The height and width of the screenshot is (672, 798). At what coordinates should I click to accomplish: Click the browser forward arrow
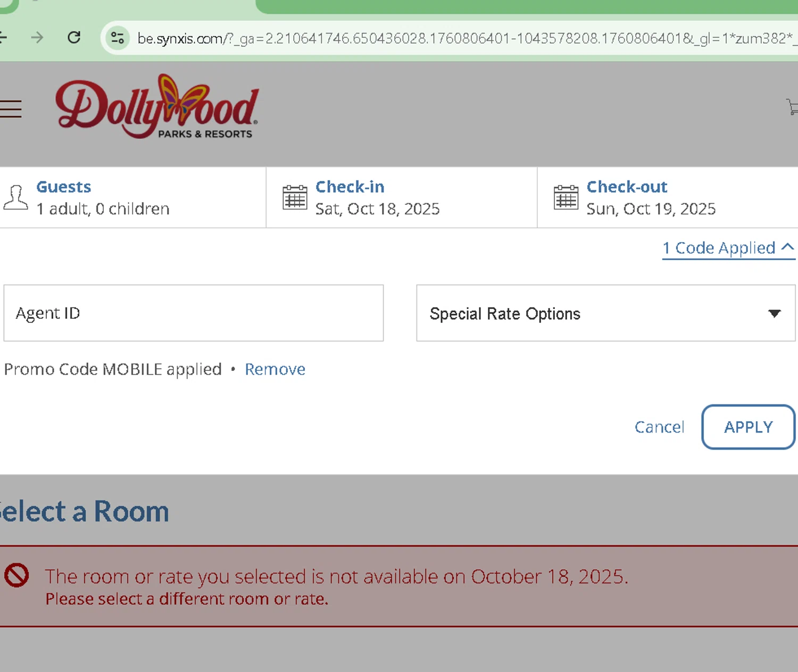[37, 37]
